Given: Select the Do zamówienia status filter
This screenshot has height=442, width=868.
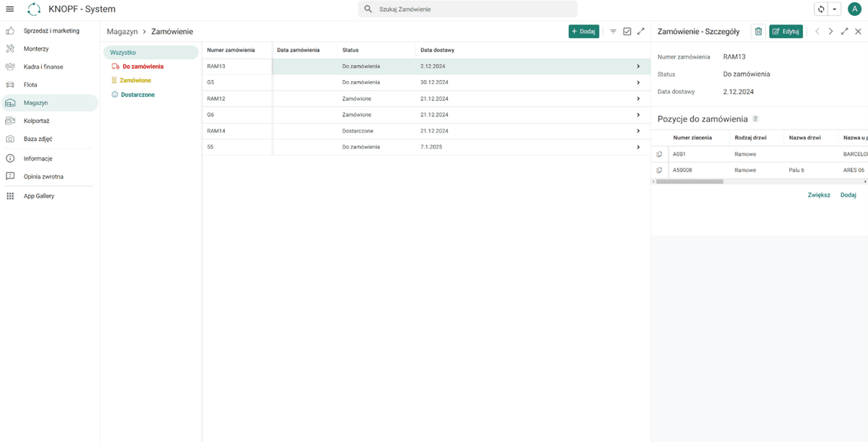Looking at the screenshot, I should 137,67.
